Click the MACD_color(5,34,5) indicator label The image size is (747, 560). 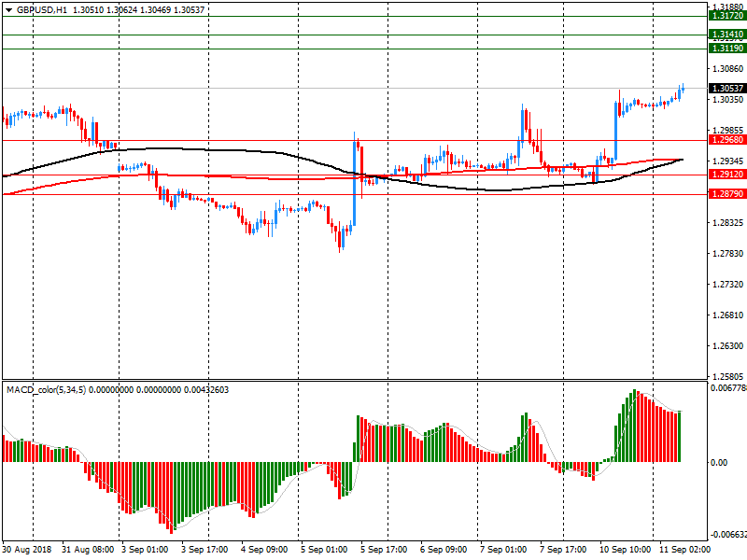click(47, 388)
